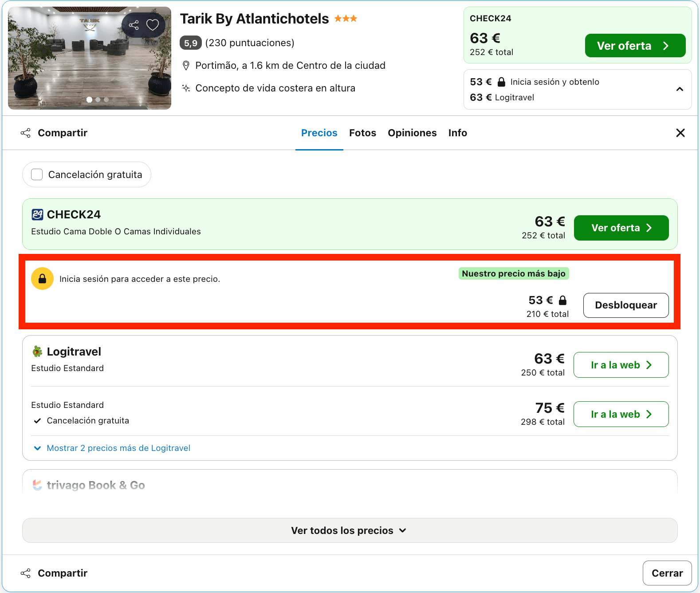Select the second photo carousel dot
Image resolution: width=700 pixels, height=593 pixels.
tap(98, 99)
